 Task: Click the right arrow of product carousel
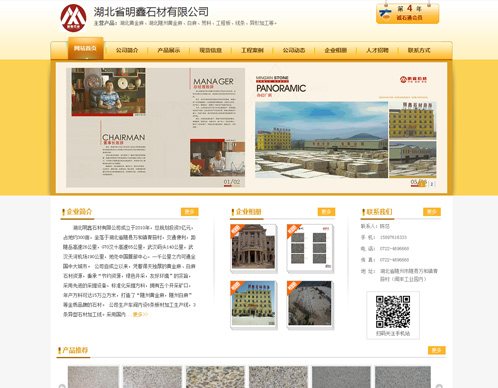[x=439, y=386]
